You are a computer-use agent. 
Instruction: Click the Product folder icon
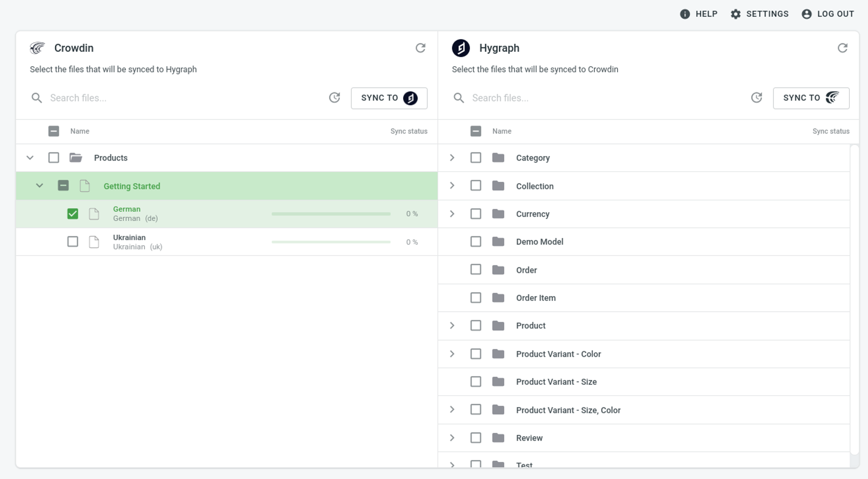point(498,326)
